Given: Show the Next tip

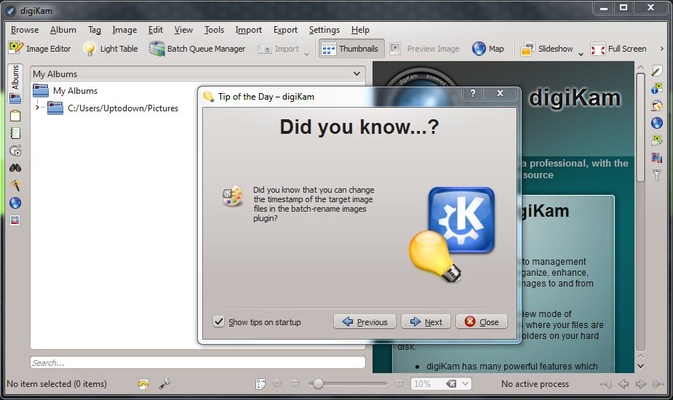Looking at the screenshot, I should click(x=426, y=321).
